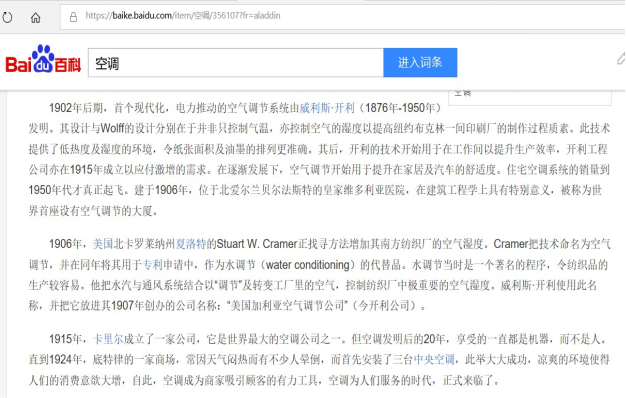This screenshot has width=626, height=398.
Task: Open the Baidu Baike logo
Action: click(x=43, y=59)
